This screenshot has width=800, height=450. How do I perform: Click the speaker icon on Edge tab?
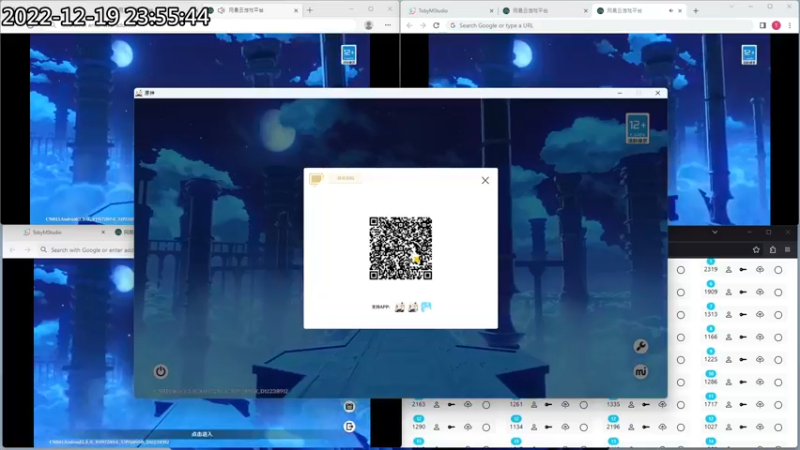[221, 10]
